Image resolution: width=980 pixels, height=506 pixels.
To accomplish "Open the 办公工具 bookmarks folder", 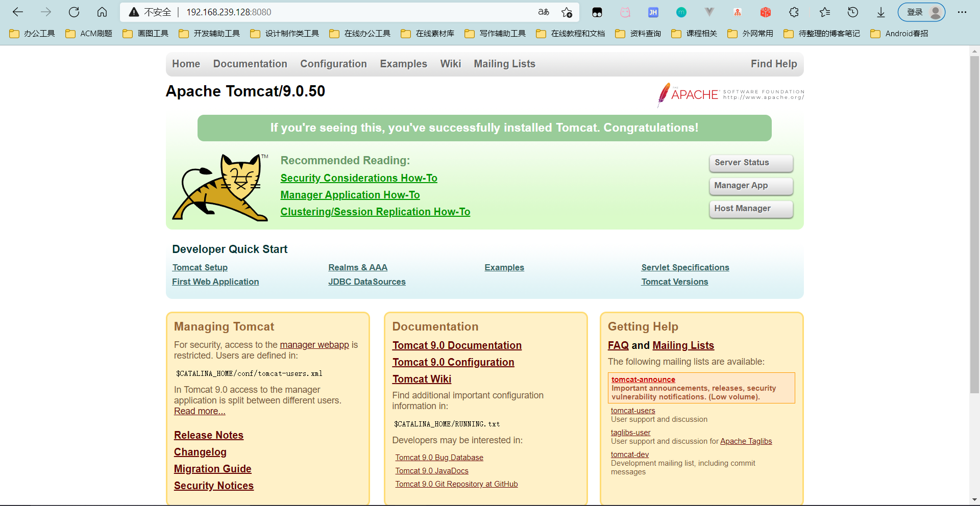I will (x=32, y=34).
